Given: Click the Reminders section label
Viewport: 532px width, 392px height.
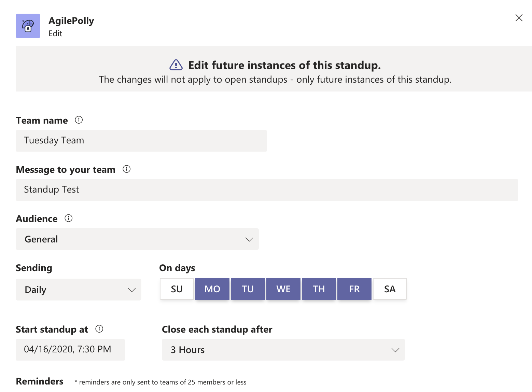Looking at the screenshot, I should 40,381.
